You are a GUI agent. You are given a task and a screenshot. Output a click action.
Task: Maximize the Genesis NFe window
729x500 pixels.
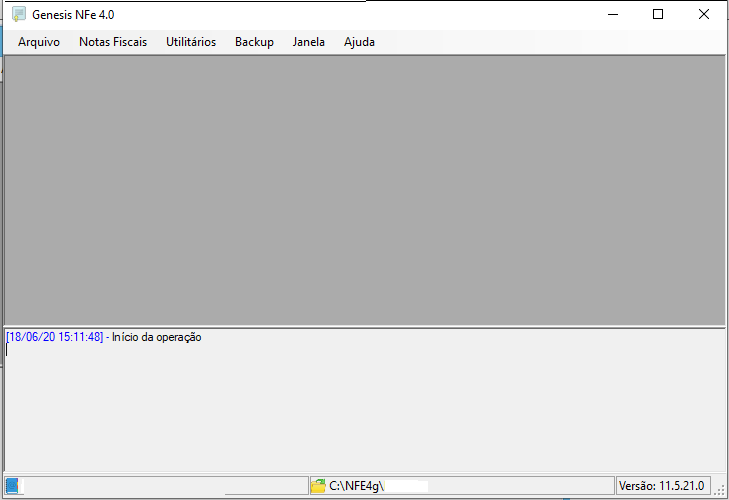(x=658, y=14)
